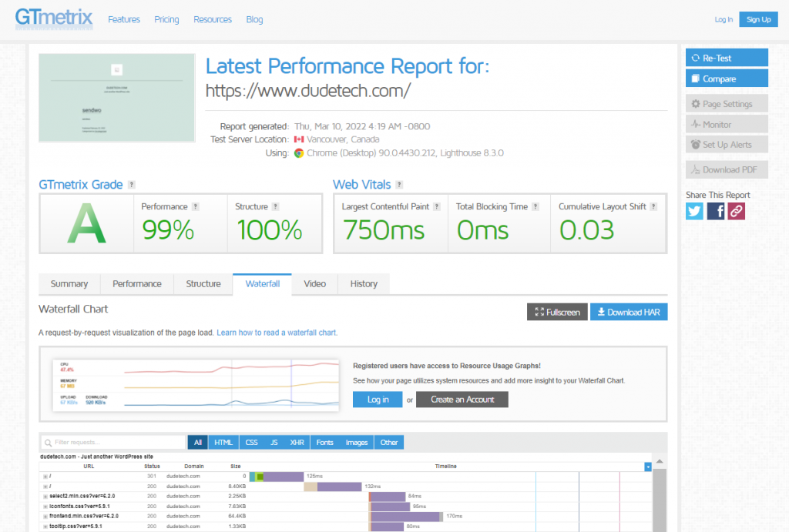Open 'Learn how to read a waterfall chart' link
The height and width of the screenshot is (532, 789).
[x=277, y=333]
